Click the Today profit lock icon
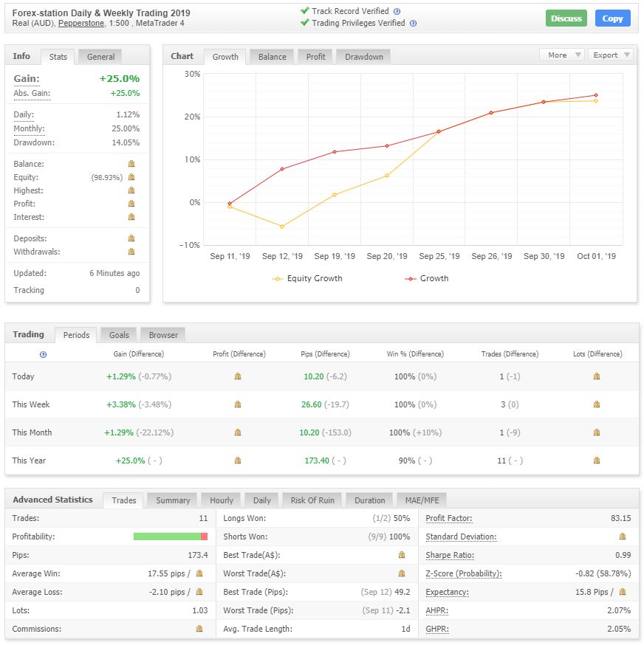644x645 pixels. 238,376
